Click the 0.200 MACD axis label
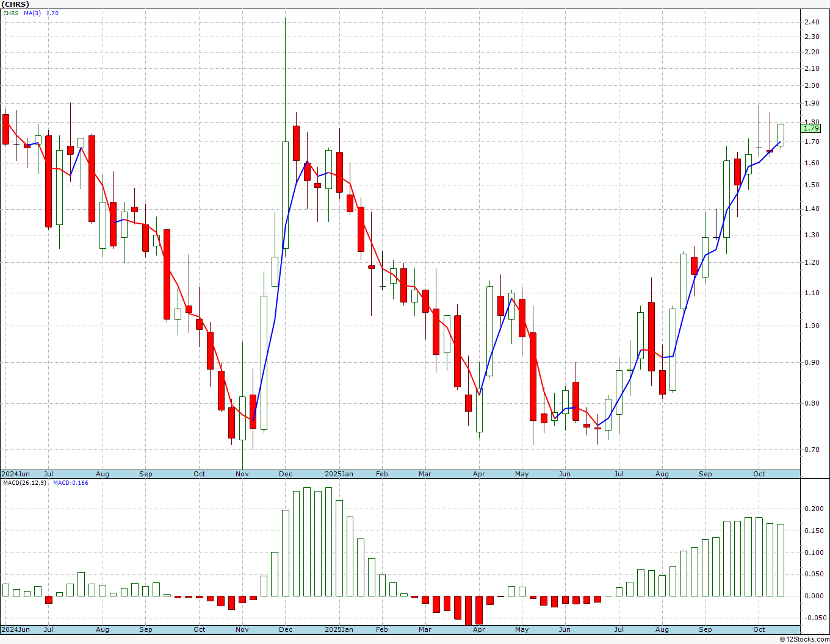Screen dimensions: 830x644 coord(814,509)
